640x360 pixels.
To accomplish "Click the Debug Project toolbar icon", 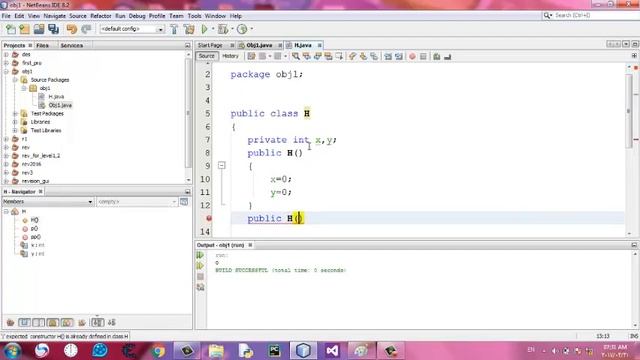I will coord(223,29).
